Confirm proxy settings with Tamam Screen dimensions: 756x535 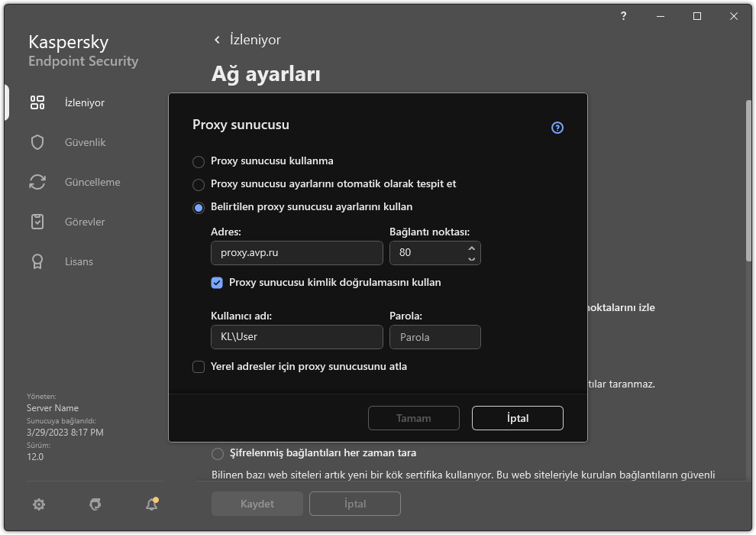(413, 418)
